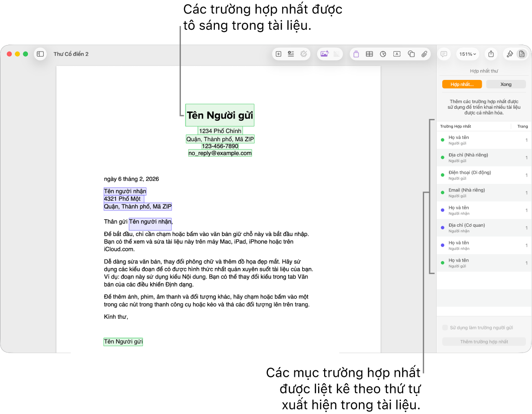This screenshot has width=532, height=414.
Task: Click the dimmed scribble pencil icon
Action: pos(304,54)
